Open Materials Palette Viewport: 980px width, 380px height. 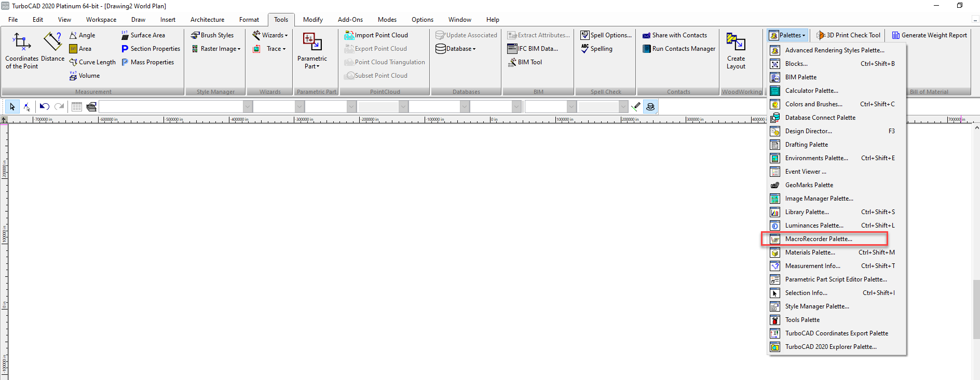tap(837, 252)
